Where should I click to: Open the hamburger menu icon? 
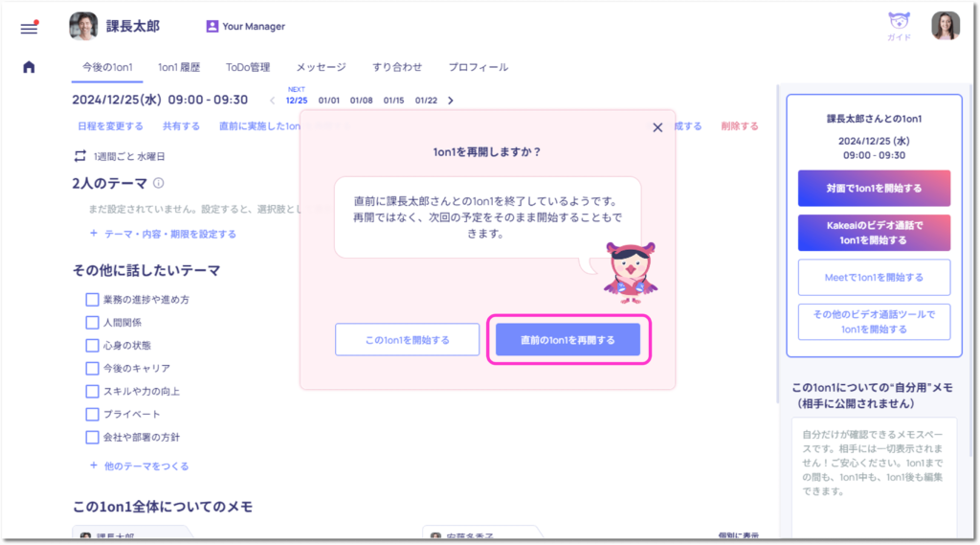point(29,27)
